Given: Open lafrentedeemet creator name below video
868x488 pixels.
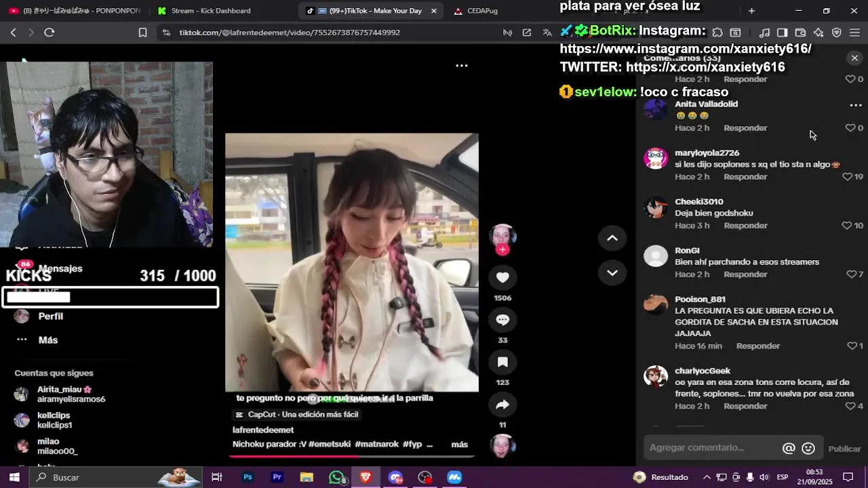Looking at the screenshot, I should [x=263, y=430].
